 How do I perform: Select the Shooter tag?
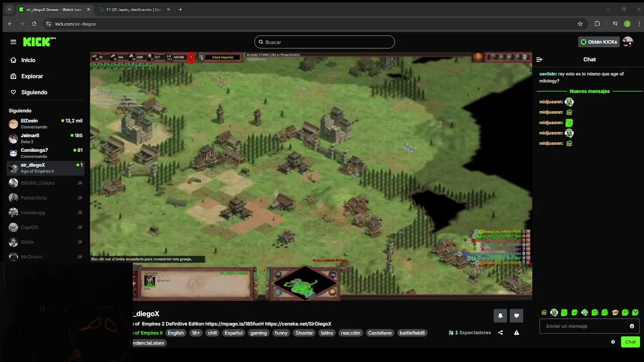304,333
